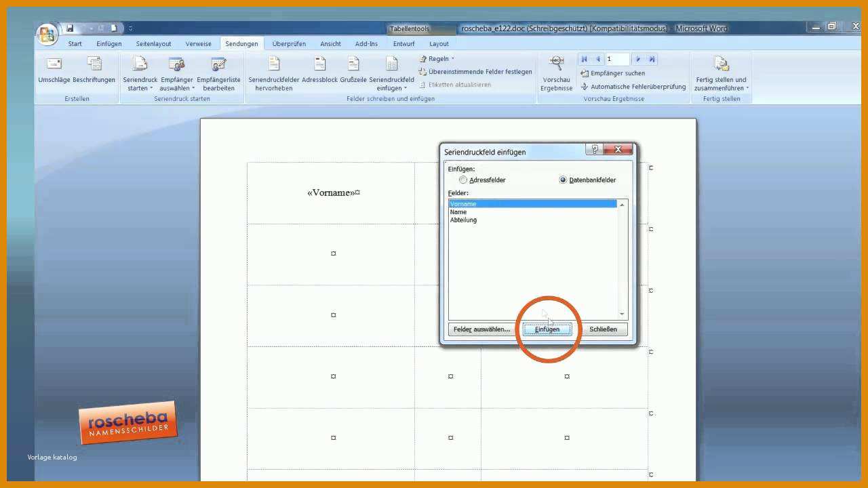This screenshot has height=488, width=868.
Task: Switch to the Verweise tab
Action: (199, 44)
